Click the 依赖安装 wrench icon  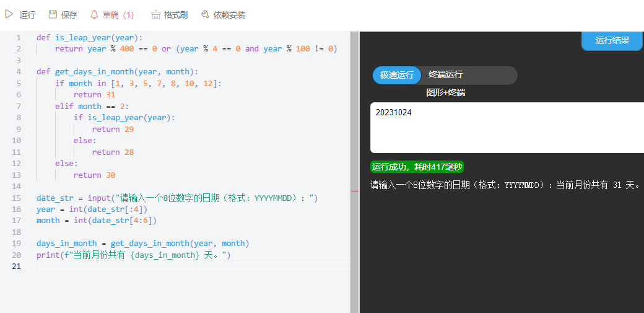coord(206,15)
